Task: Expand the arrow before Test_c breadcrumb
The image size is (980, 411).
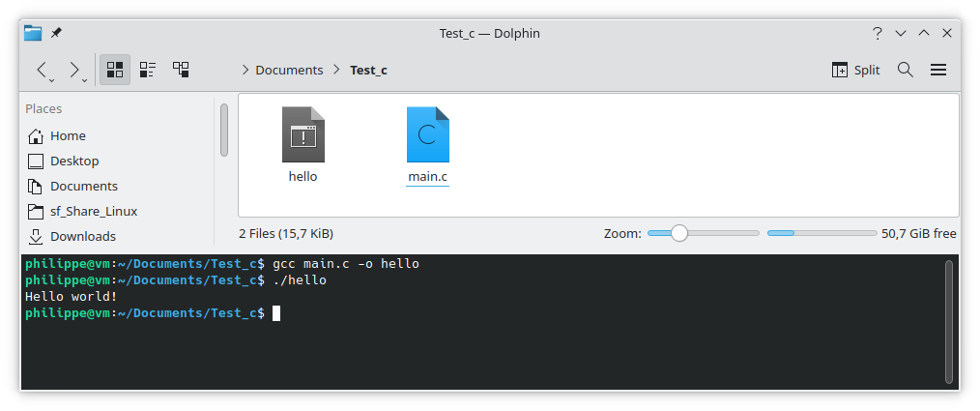Action: (x=336, y=70)
